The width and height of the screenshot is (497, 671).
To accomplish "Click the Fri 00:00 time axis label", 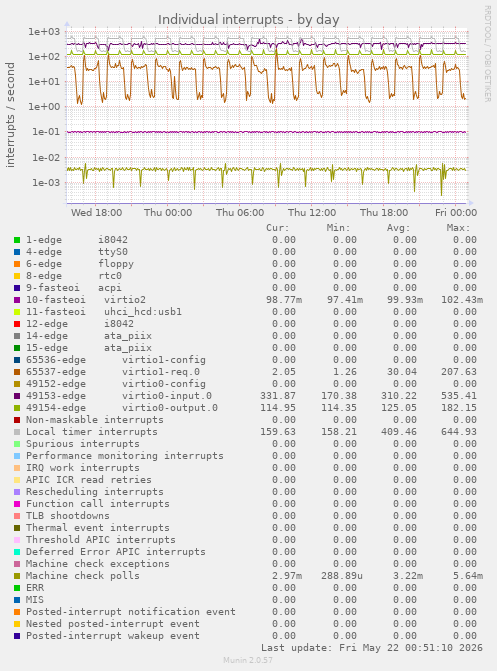I will coord(455,213).
